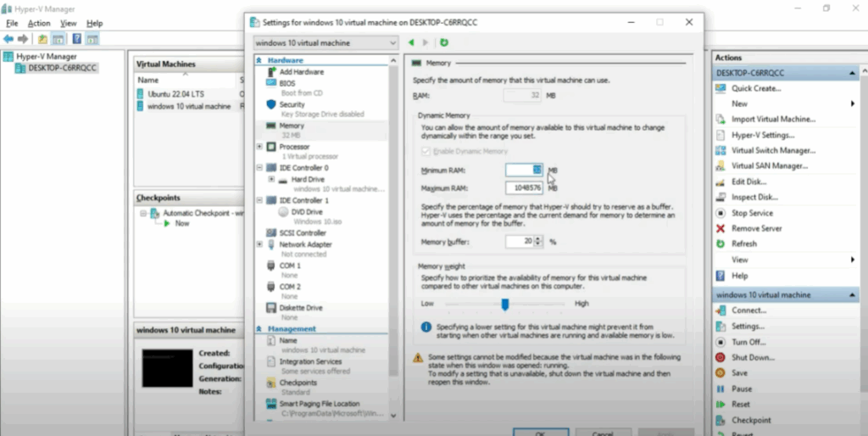Expand the Hard Drive node
Image resolution: width=868 pixels, height=436 pixels.
(271, 180)
